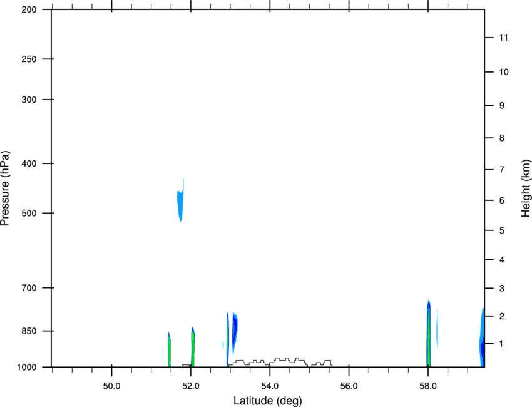Click height tick label 2
532x407 pixels.
tap(502, 316)
